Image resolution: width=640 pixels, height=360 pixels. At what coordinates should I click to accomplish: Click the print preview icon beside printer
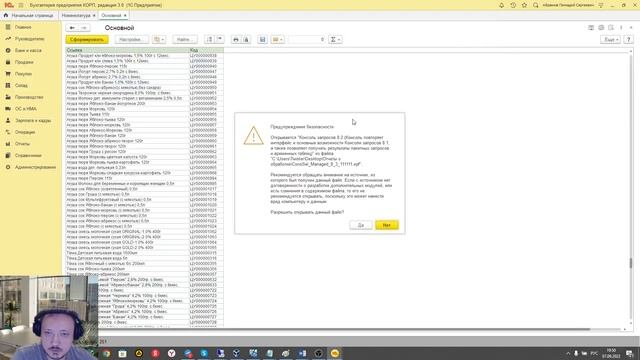[246, 40]
